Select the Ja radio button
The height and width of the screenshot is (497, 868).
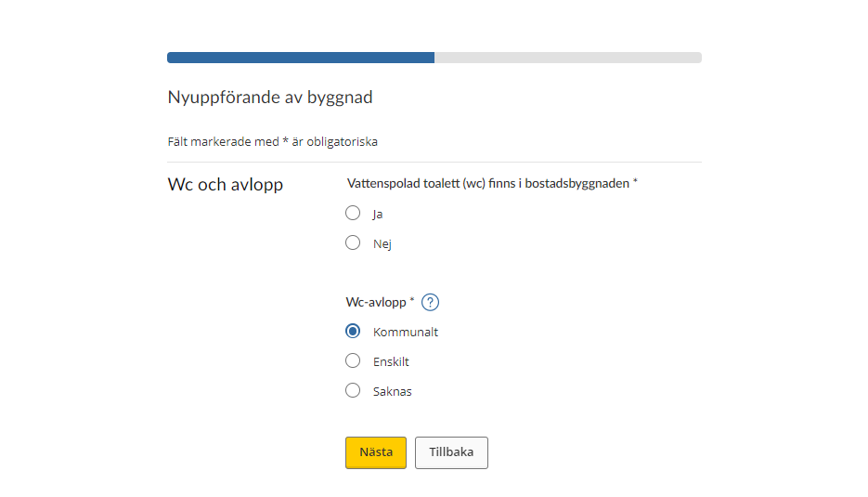tap(353, 213)
